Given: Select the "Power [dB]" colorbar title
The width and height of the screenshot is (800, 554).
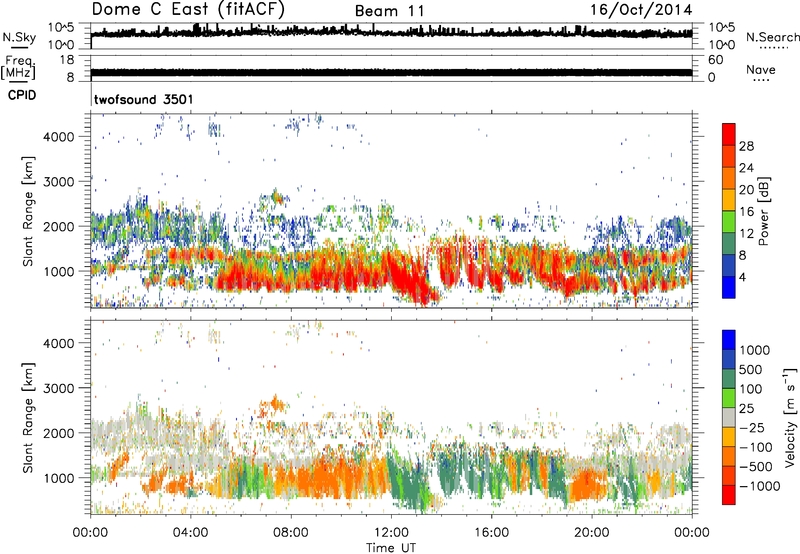Looking at the screenshot, I should [763, 211].
